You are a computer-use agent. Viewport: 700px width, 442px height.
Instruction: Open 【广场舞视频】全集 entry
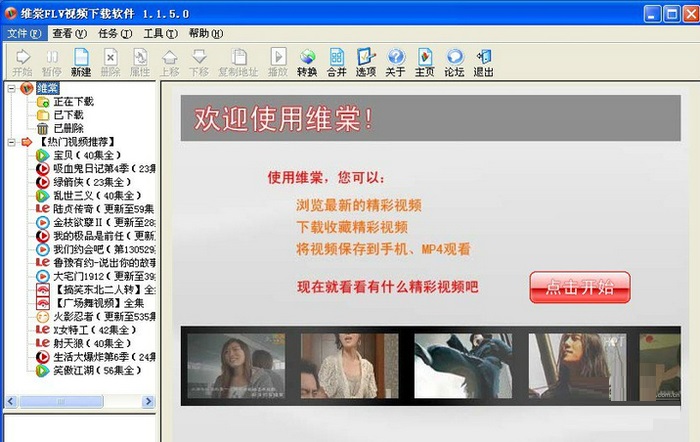pos(99,303)
